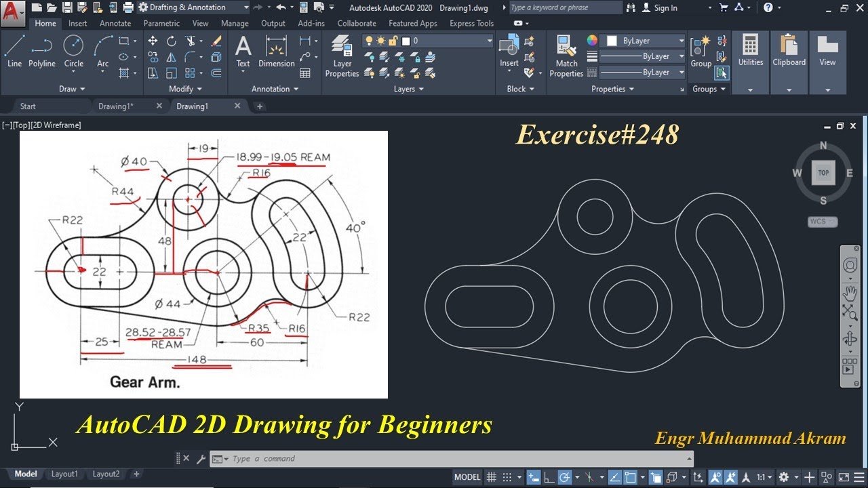Select the Circle tool
868x488 pixels.
(x=73, y=52)
